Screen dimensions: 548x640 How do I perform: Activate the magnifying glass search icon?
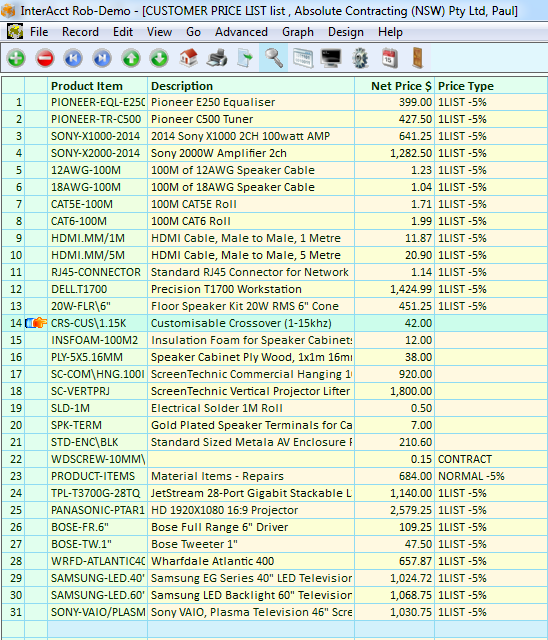[x=273, y=58]
